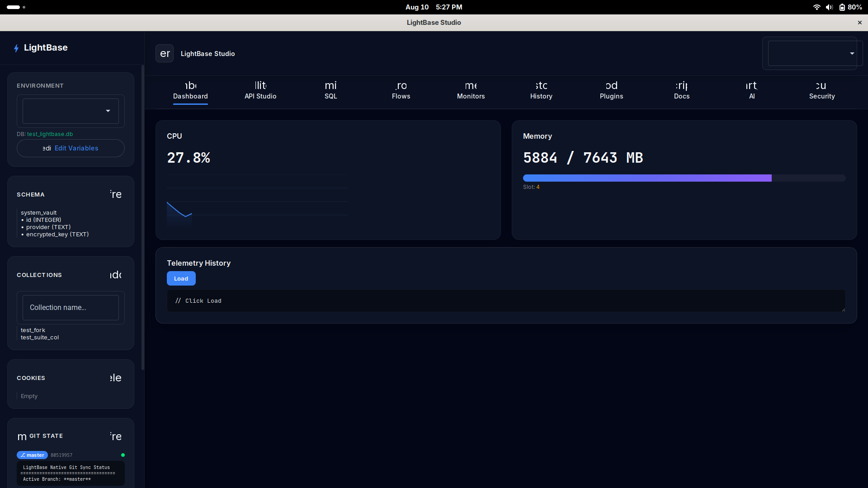
Task: Select the system_vault table name
Action: click(39, 212)
